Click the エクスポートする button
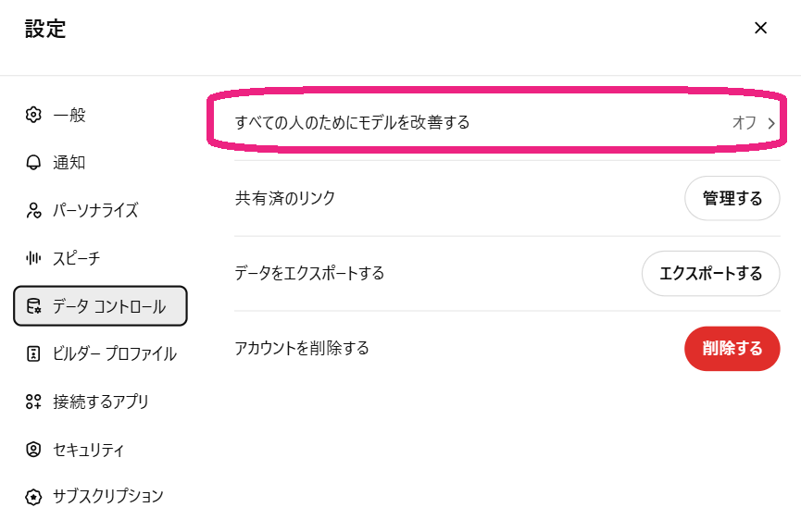 pyautogui.click(x=710, y=273)
